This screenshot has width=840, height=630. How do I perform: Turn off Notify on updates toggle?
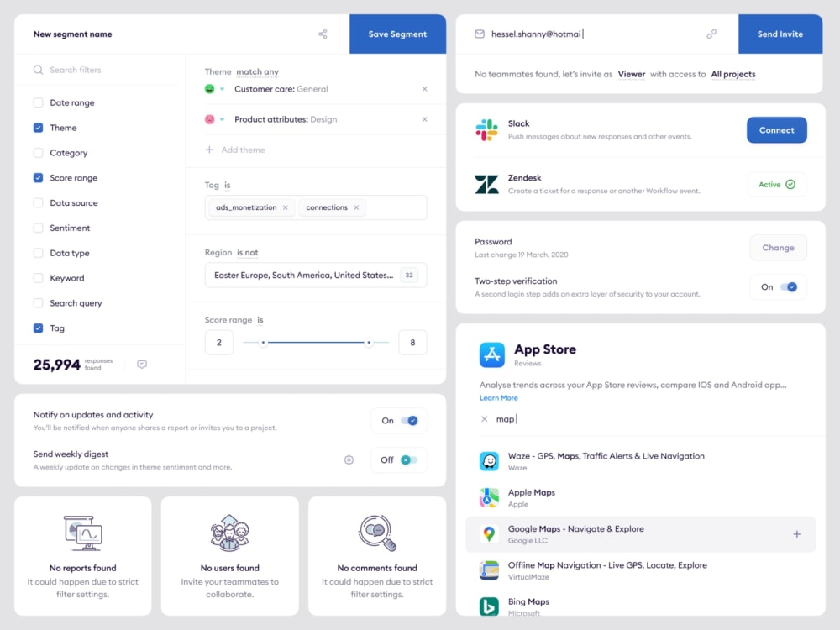point(409,421)
